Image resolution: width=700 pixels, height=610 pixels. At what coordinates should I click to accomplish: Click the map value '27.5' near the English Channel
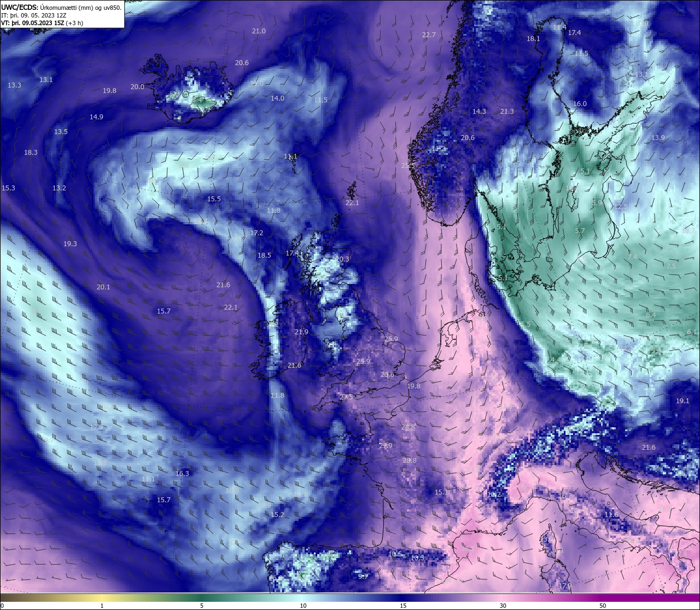pyautogui.click(x=346, y=397)
